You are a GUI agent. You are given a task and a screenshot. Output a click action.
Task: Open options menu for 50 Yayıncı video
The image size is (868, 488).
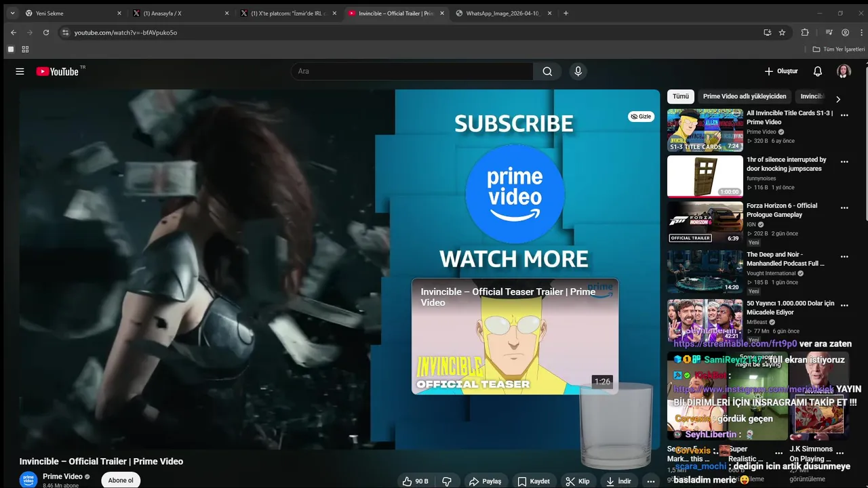844,306
